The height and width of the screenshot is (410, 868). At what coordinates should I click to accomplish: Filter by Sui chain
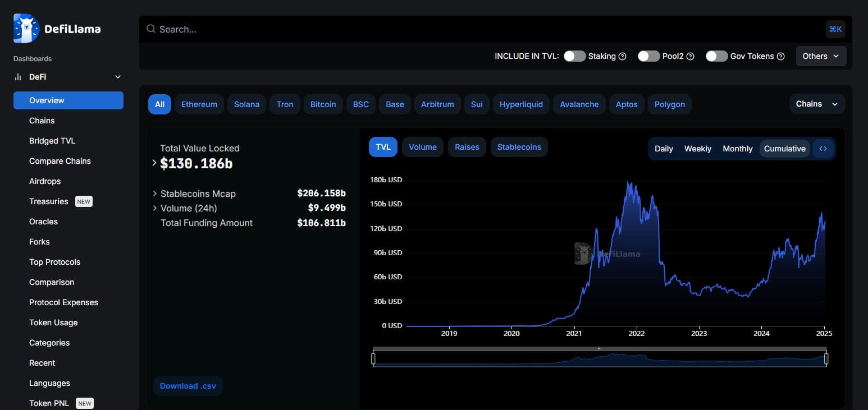(x=477, y=104)
